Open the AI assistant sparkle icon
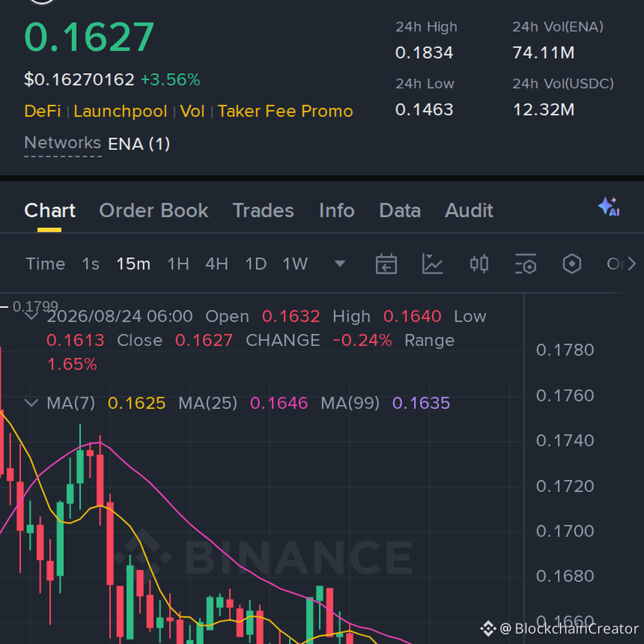 pos(609,206)
